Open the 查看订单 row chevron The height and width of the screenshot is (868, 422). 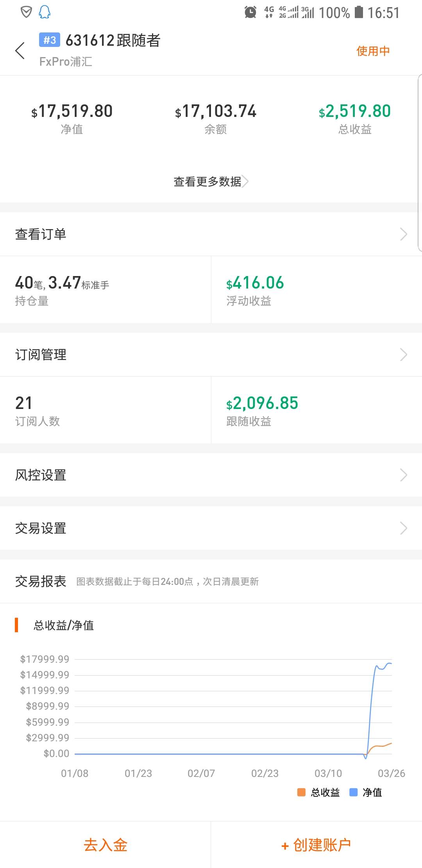404,234
